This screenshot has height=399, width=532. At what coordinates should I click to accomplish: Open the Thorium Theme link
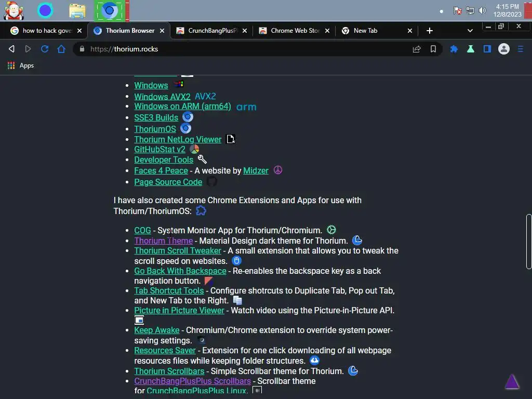(164, 241)
